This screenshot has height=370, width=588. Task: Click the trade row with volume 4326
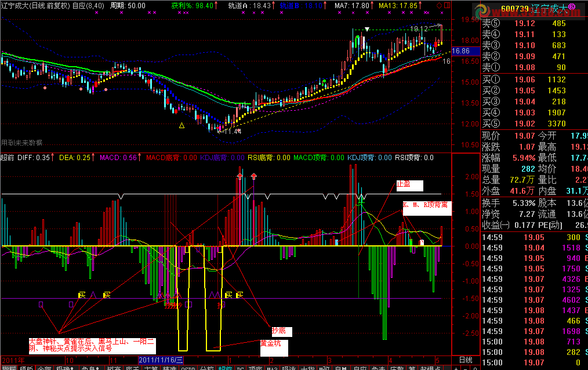[x=534, y=279]
